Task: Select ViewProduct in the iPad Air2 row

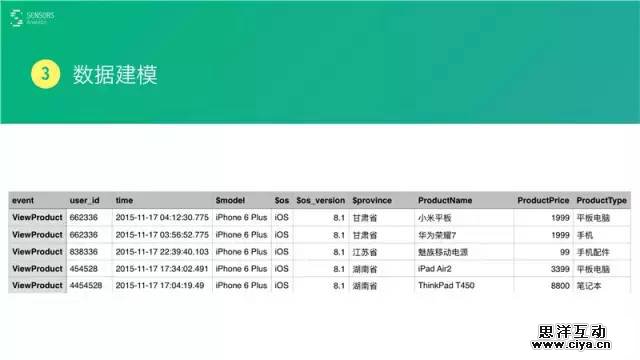Action: (37, 269)
